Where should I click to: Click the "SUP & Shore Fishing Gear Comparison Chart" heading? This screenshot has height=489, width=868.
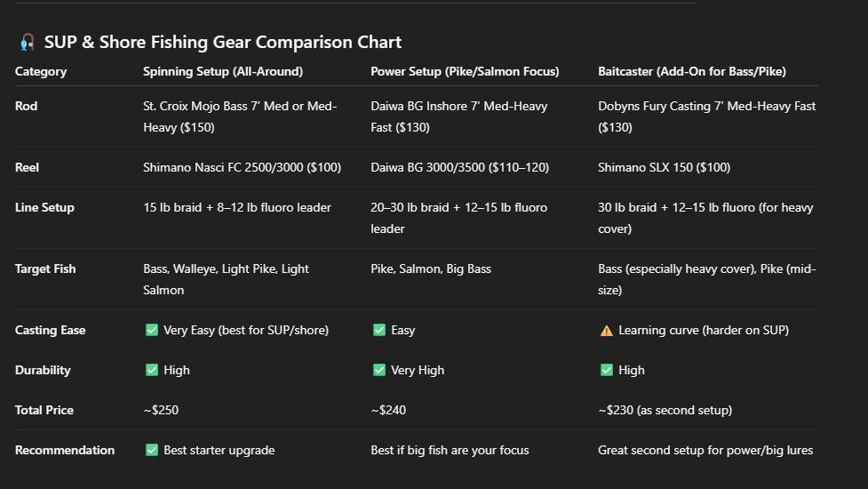pyautogui.click(x=223, y=43)
